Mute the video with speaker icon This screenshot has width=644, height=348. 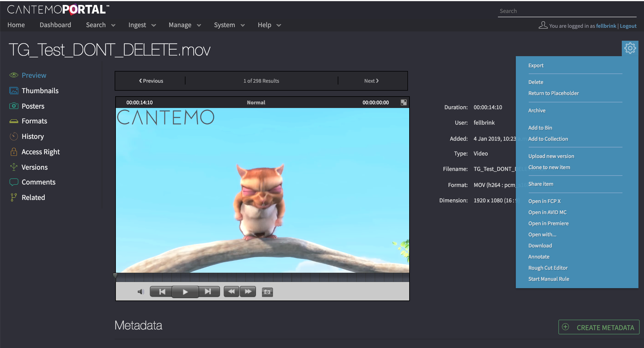[x=141, y=292]
